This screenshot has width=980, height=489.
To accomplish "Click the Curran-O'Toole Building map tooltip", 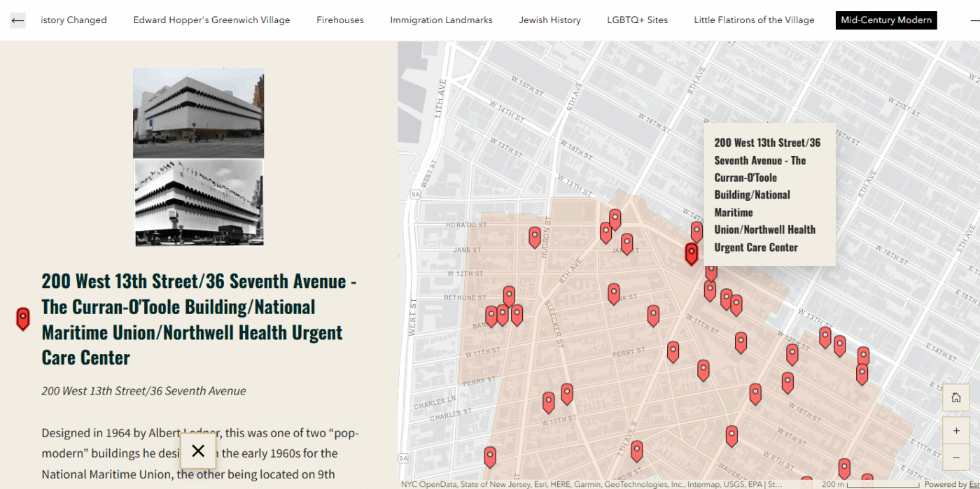I will 766,194.
